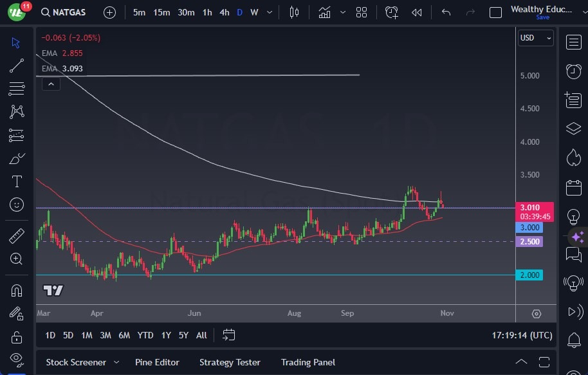Expand the timeframe intervals dropdown
588x375 pixels.
[269, 12]
